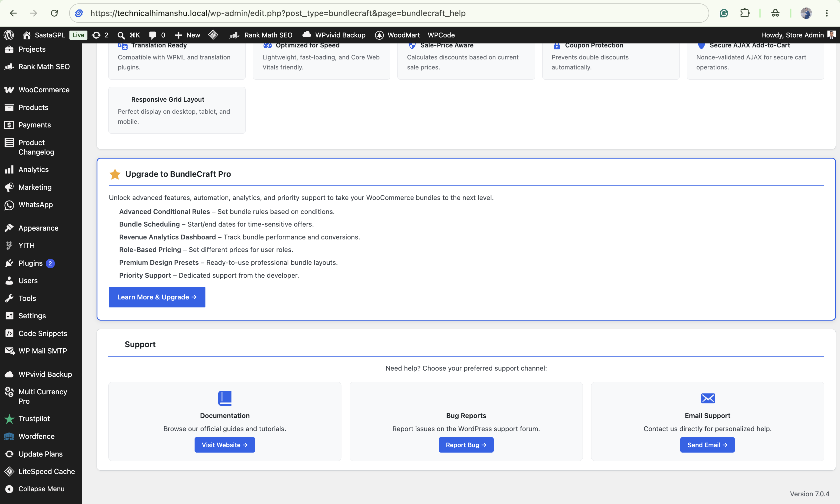Click the Responsive Grid Layout card
This screenshot has width=840, height=504.
point(177,110)
